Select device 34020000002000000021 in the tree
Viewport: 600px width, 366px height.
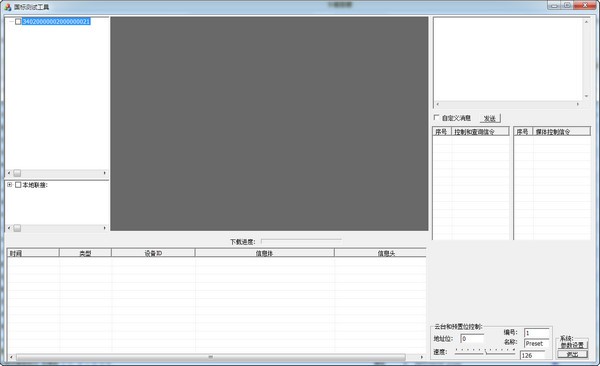pos(56,21)
